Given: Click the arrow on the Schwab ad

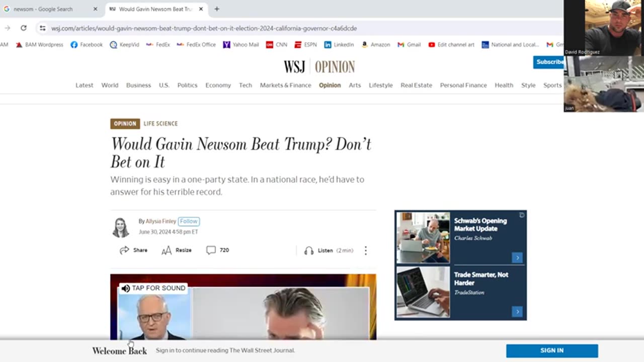Looking at the screenshot, I should [x=517, y=257].
